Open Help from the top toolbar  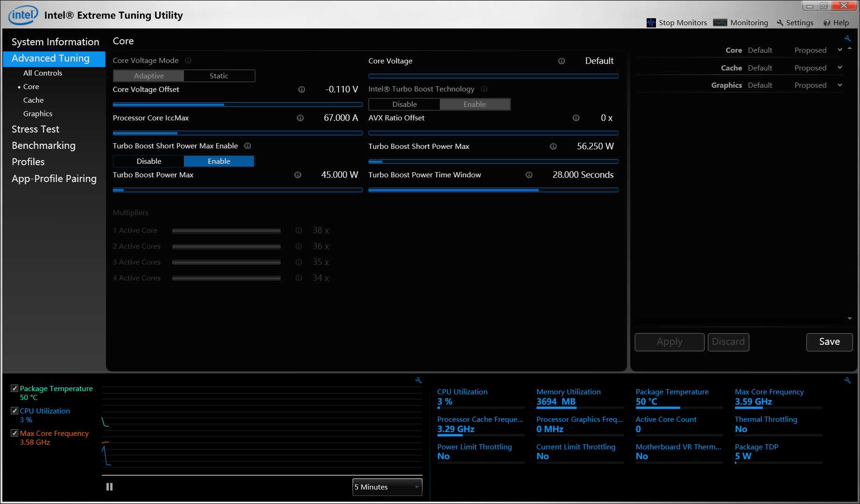pyautogui.click(x=836, y=23)
